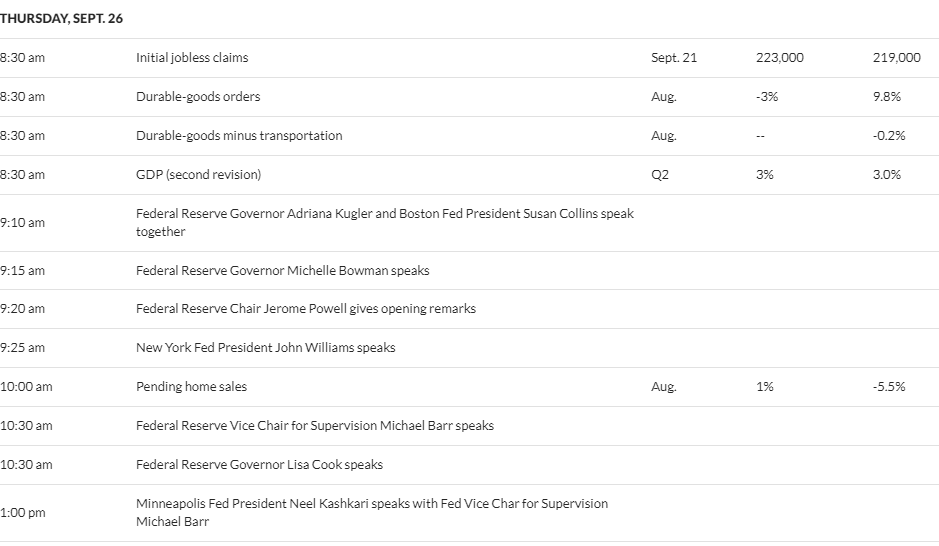Select the Sept. 21 period cell

674,57
